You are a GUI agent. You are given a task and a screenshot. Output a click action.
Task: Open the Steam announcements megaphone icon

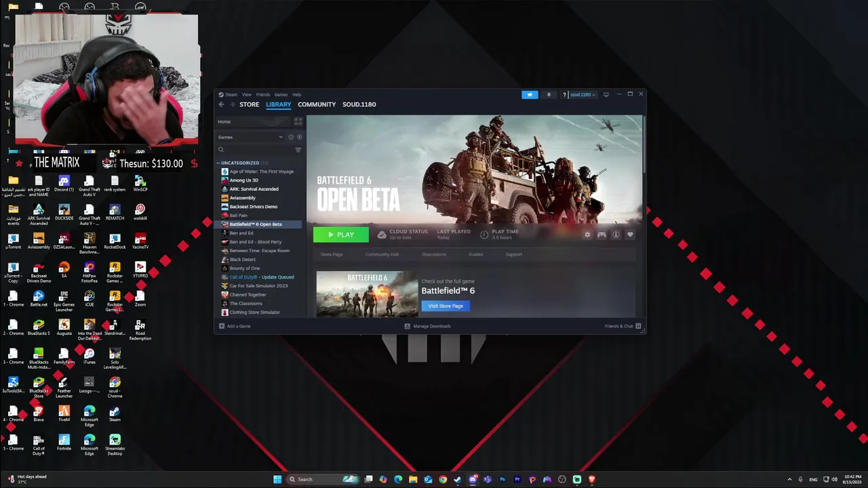530,94
